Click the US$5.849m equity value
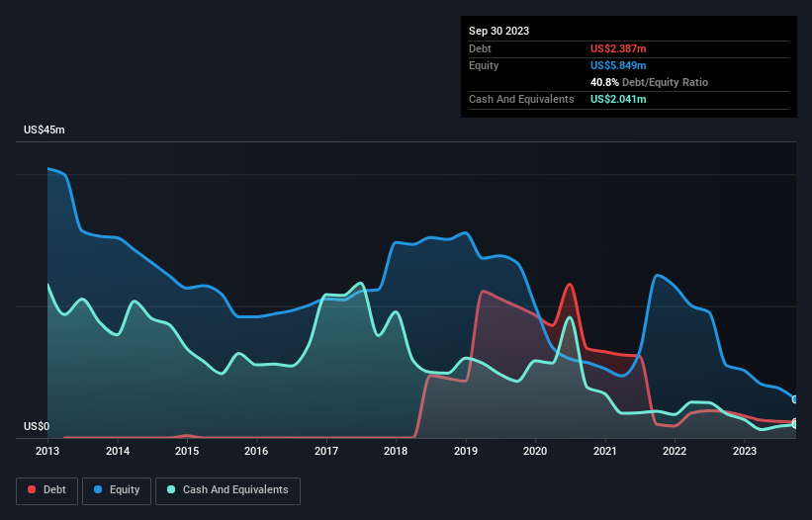 pyautogui.click(x=618, y=65)
